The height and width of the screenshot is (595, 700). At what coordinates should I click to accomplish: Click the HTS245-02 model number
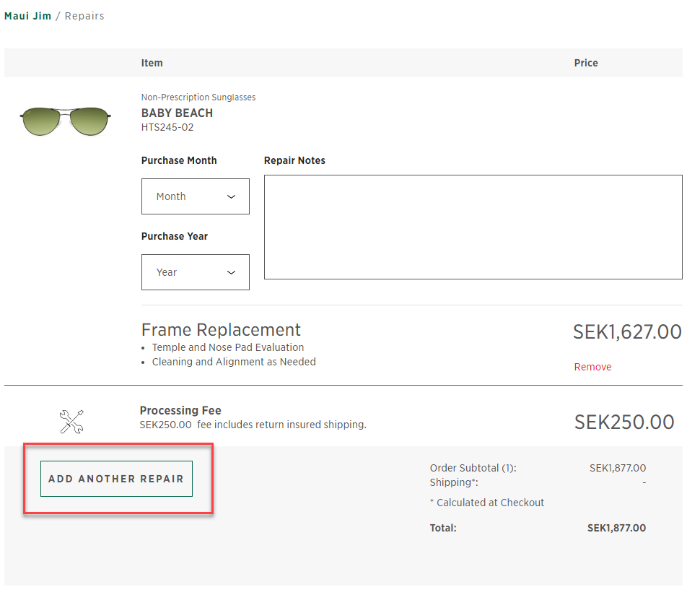point(167,127)
